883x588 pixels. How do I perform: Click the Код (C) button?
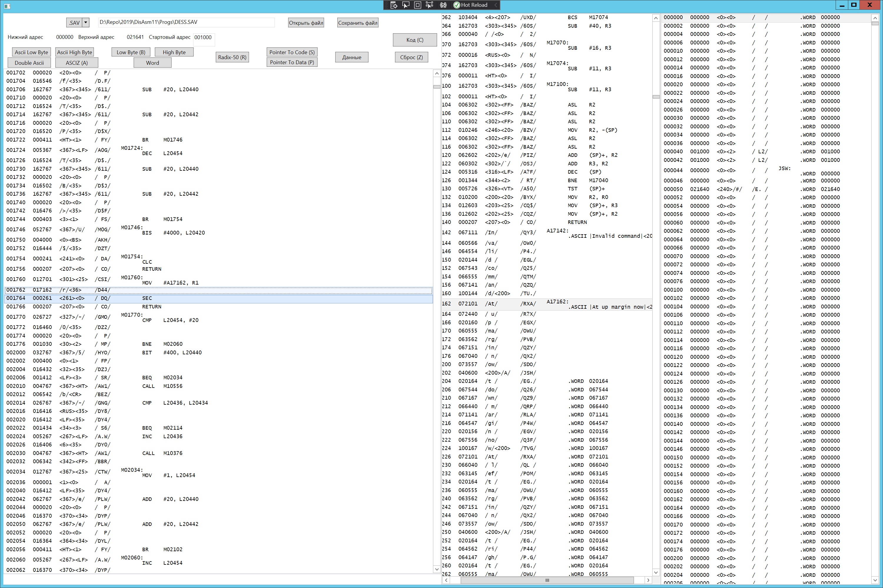point(414,40)
